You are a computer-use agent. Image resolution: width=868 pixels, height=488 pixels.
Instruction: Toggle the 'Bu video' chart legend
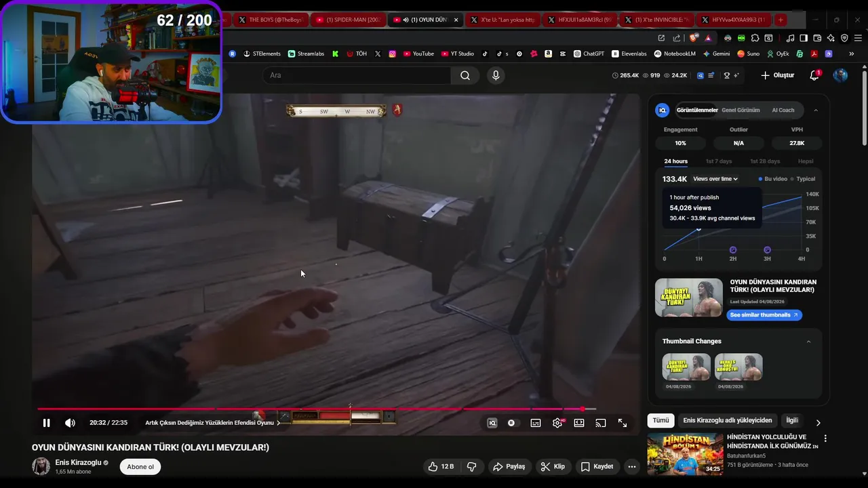point(773,179)
